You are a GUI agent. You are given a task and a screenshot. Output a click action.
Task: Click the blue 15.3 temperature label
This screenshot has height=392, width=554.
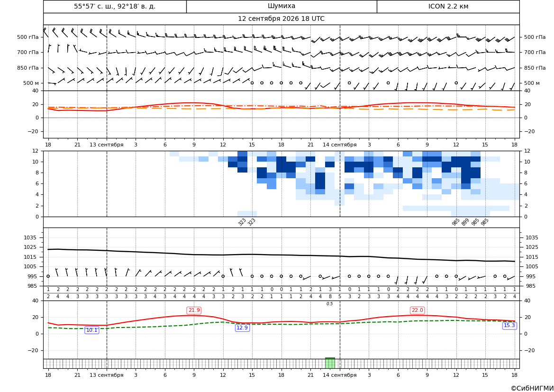pyautogui.click(x=509, y=326)
